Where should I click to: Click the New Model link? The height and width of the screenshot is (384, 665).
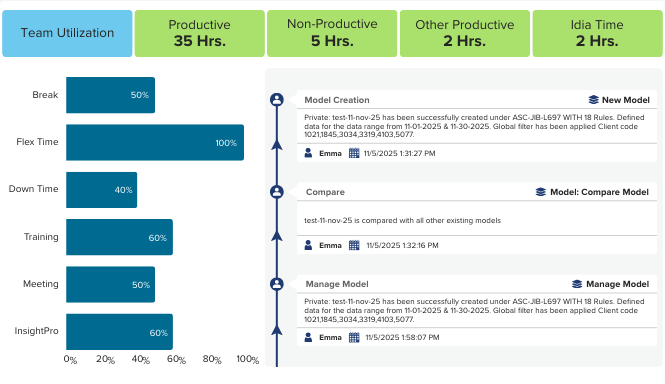coord(626,100)
